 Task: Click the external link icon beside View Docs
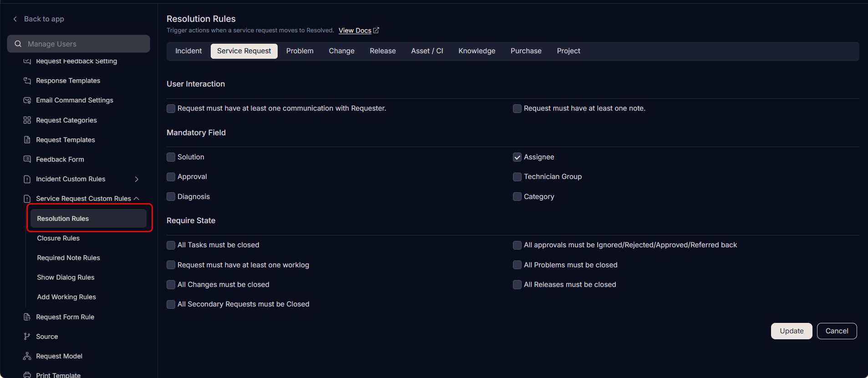point(376,31)
